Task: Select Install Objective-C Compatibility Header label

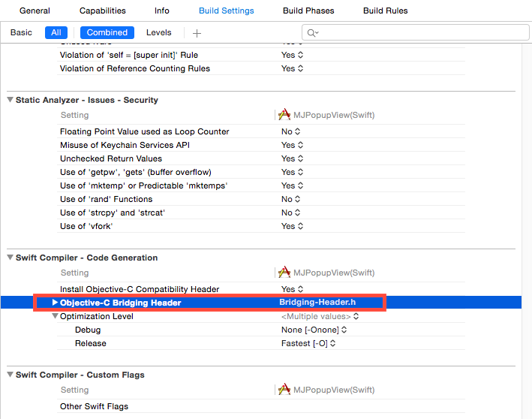Action: tap(140, 289)
